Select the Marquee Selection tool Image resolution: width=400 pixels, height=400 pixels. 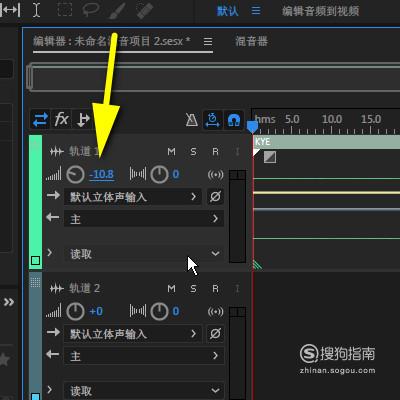click(x=65, y=10)
